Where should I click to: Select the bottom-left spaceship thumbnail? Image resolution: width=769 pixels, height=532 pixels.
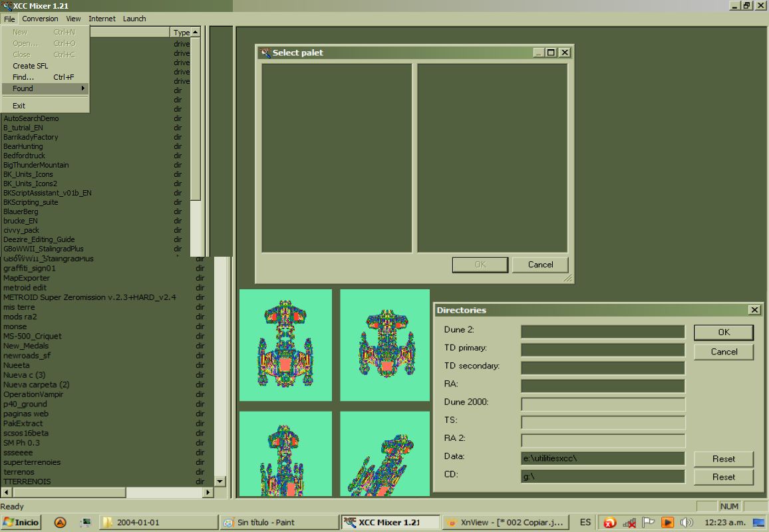[x=285, y=454]
